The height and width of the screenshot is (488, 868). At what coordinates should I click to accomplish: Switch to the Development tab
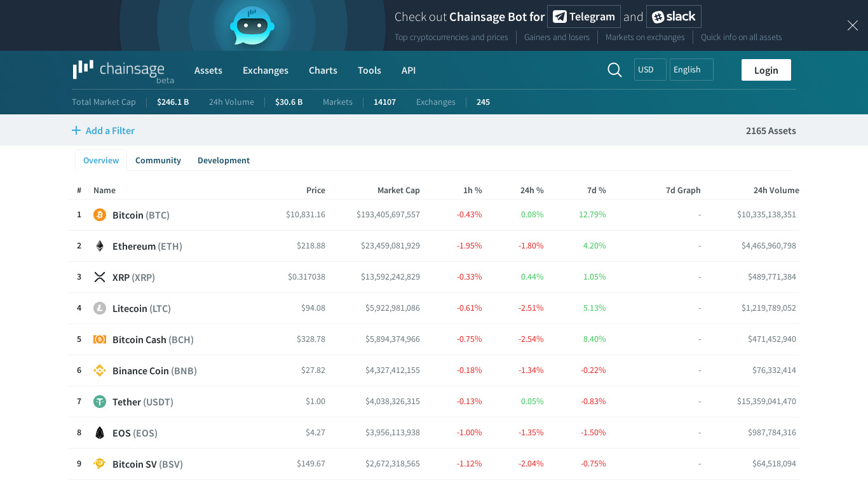tap(224, 160)
